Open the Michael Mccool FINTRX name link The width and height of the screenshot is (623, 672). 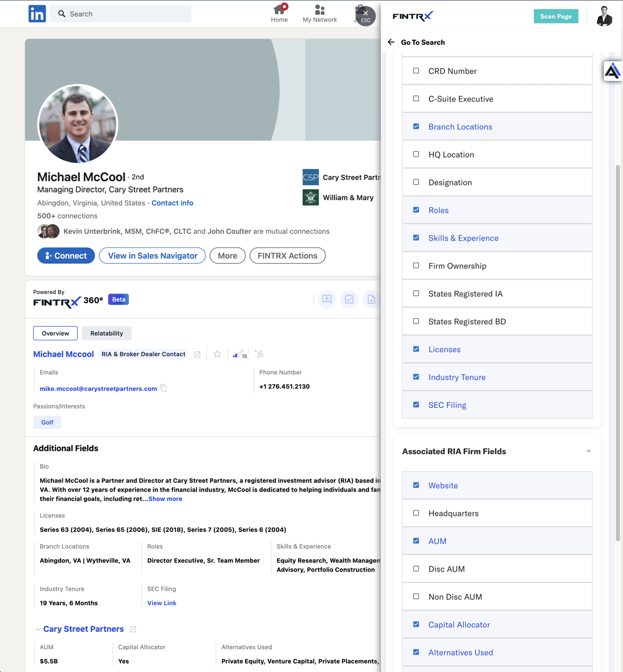coord(63,354)
